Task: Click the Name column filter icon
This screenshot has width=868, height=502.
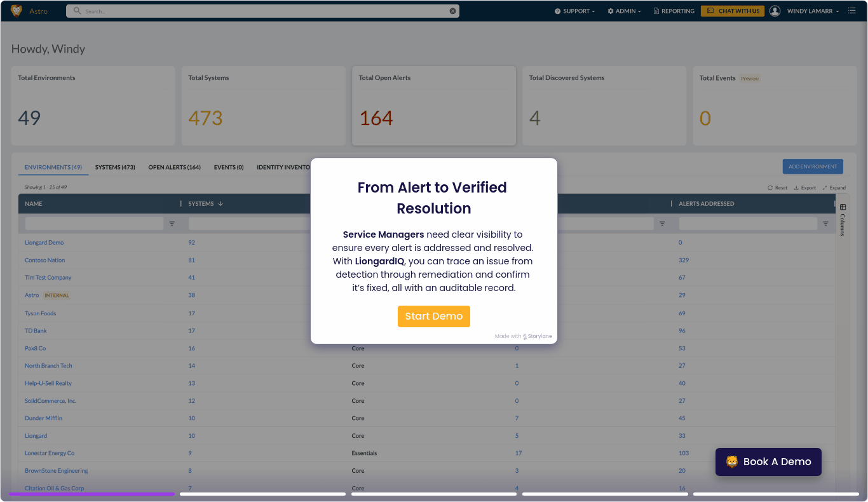Action: coord(172,224)
